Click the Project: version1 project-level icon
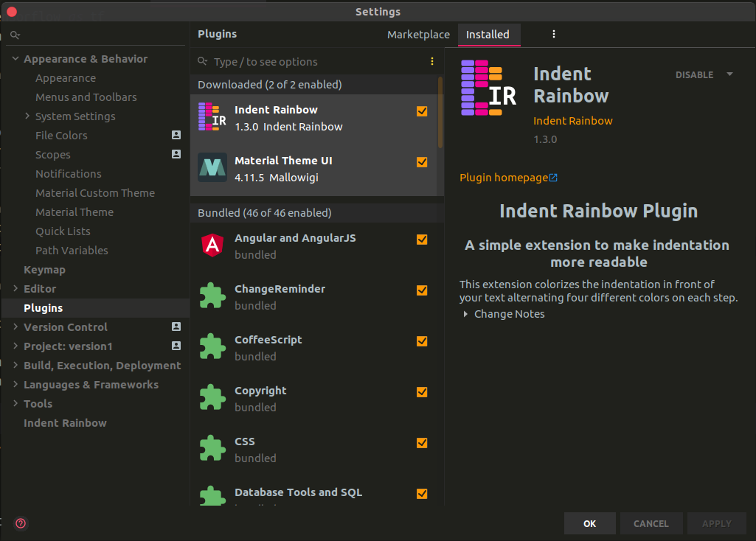The width and height of the screenshot is (756, 541). tap(176, 346)
